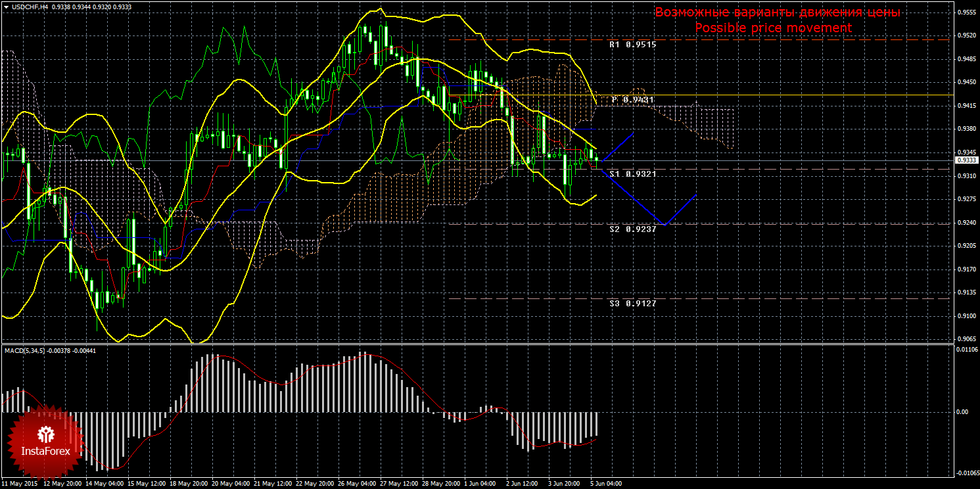Click the 'Possible price movement' heading
Viewport: 980px width, 489px height.
point(773,28)
